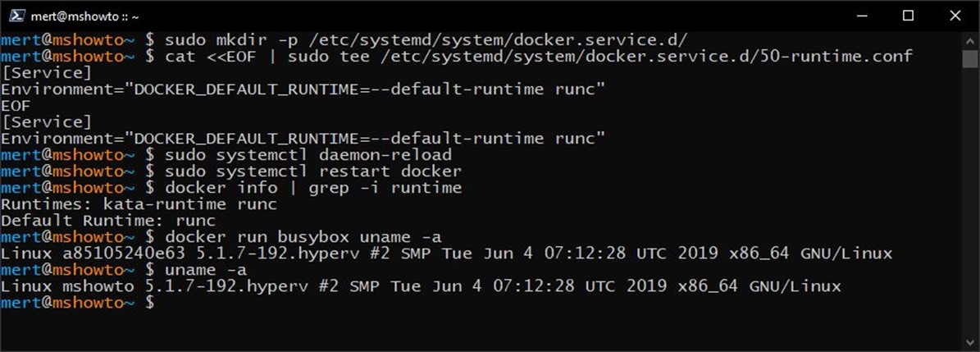Close the mert@mshowto terminal window

(x=955, y=16)
